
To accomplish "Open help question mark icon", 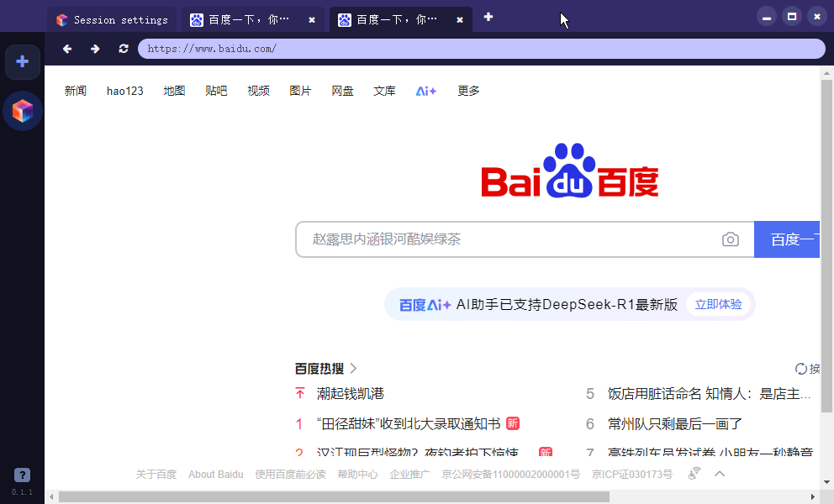I will [22, 475].
